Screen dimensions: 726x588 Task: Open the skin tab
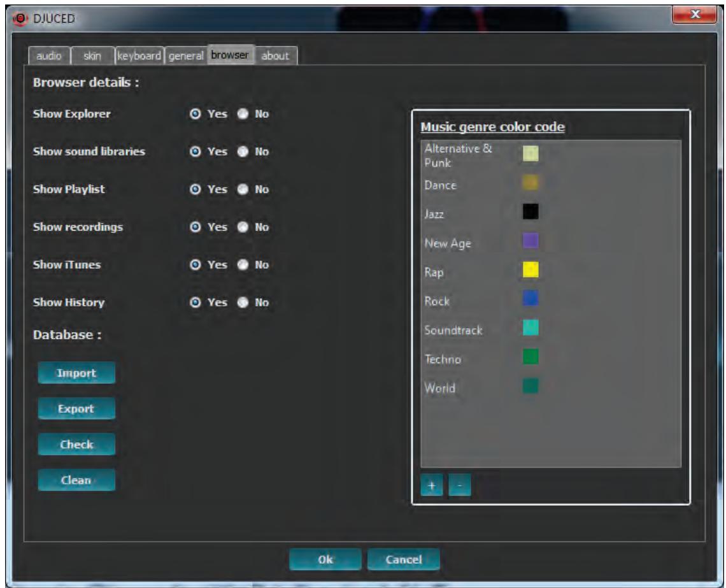click(x=92, y=56)
